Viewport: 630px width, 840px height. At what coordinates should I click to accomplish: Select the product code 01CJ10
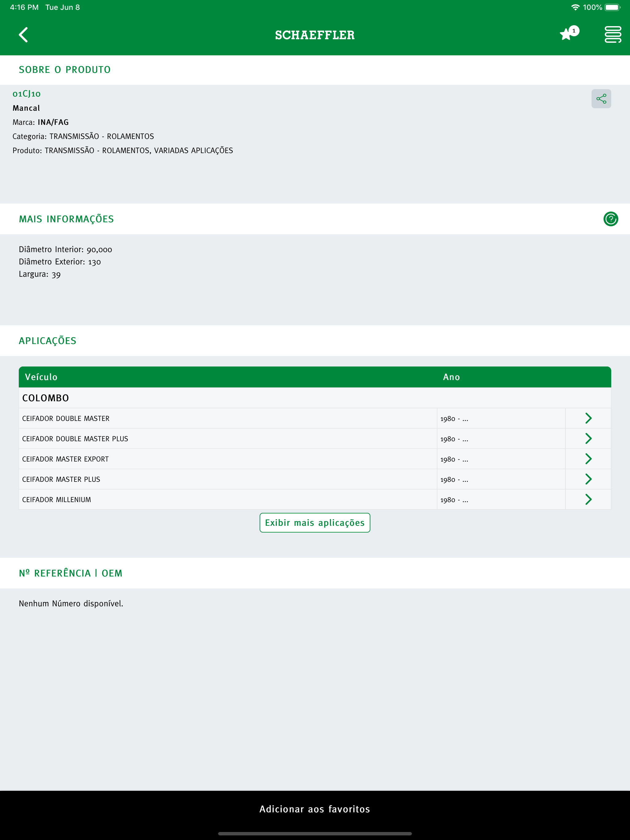tap(26, 94)
